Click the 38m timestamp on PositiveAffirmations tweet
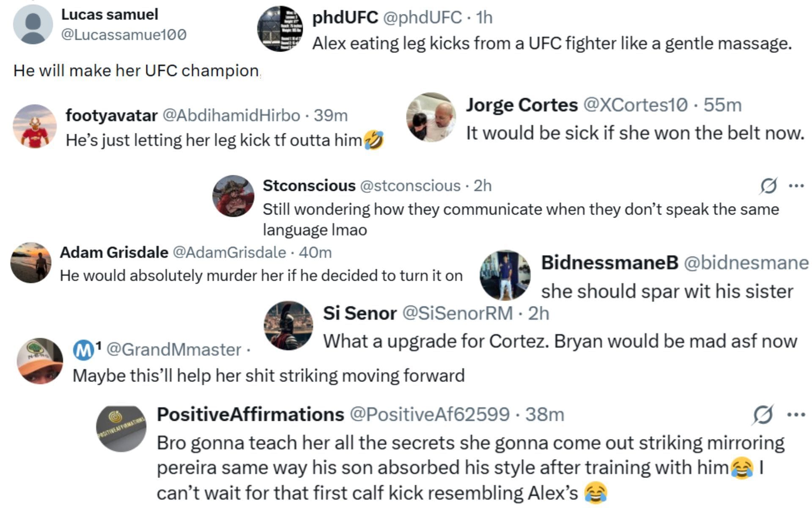 click(x=545, y=414)
